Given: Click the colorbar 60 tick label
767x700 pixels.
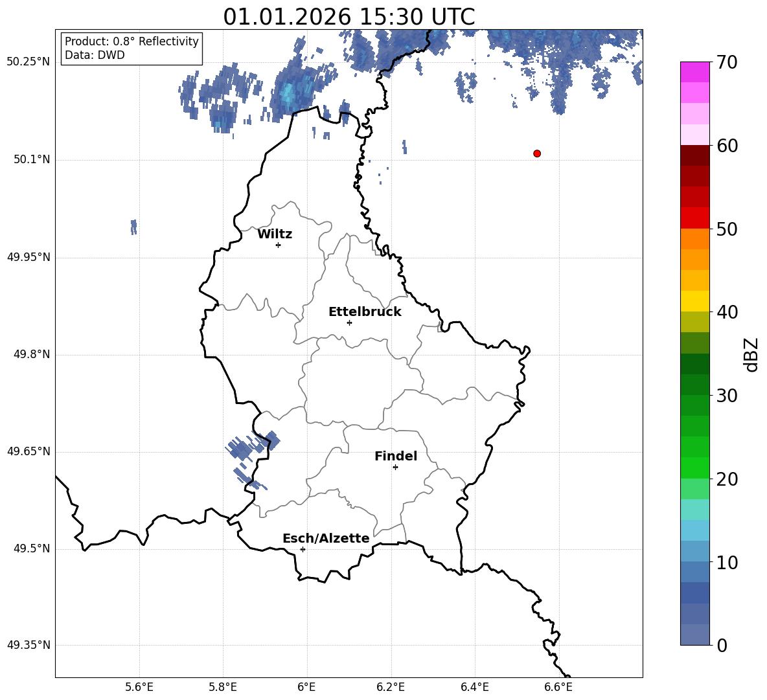Looking at the screenshot, I should [727, 146].
